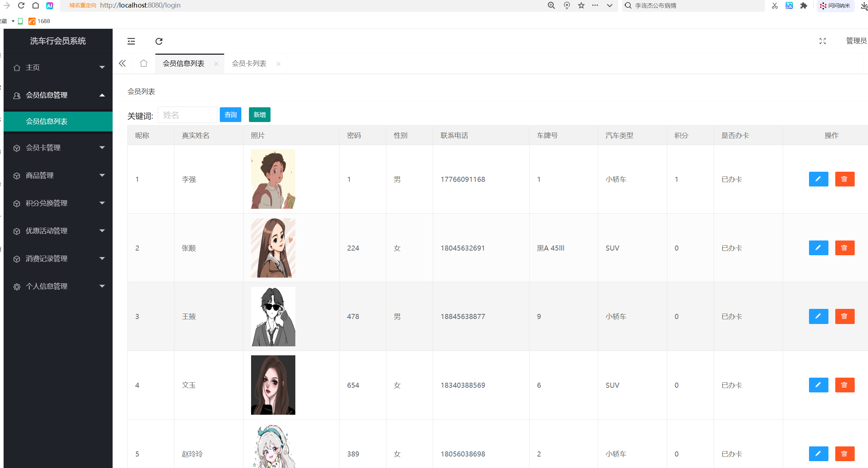Click the 新增 add button
Viewport: 868px width, 468px height.
(259, 114)
